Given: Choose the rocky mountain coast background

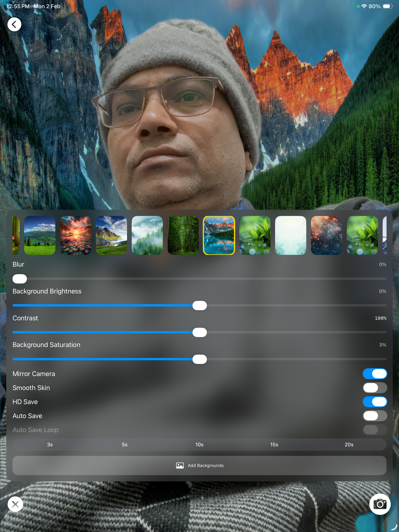Looking at the screenshot, I should pos(111,235).
